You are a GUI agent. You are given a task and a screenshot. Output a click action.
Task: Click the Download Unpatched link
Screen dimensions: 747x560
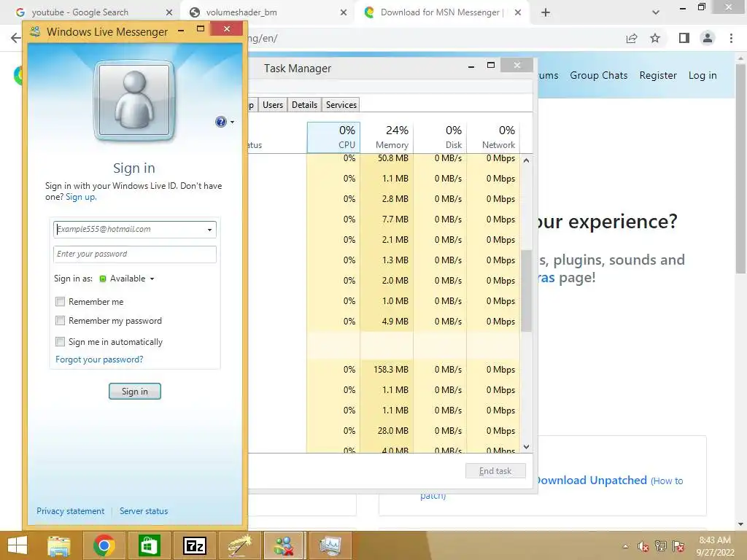(591, 480)
